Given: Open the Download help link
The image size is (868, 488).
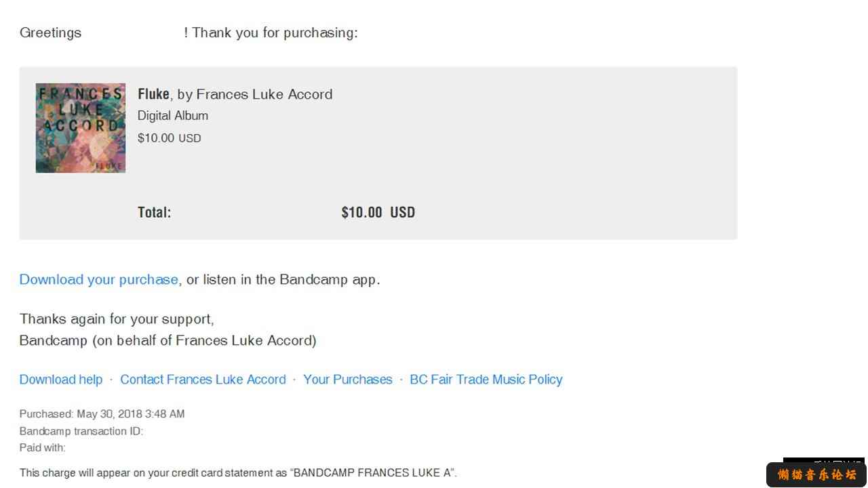Looking at the screenshot, I should 61,380.
